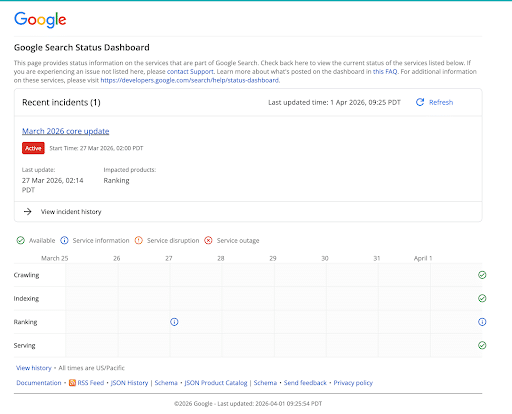Click the Serving row label
Screen dimensions: 512x414
[x=24, y=345]
